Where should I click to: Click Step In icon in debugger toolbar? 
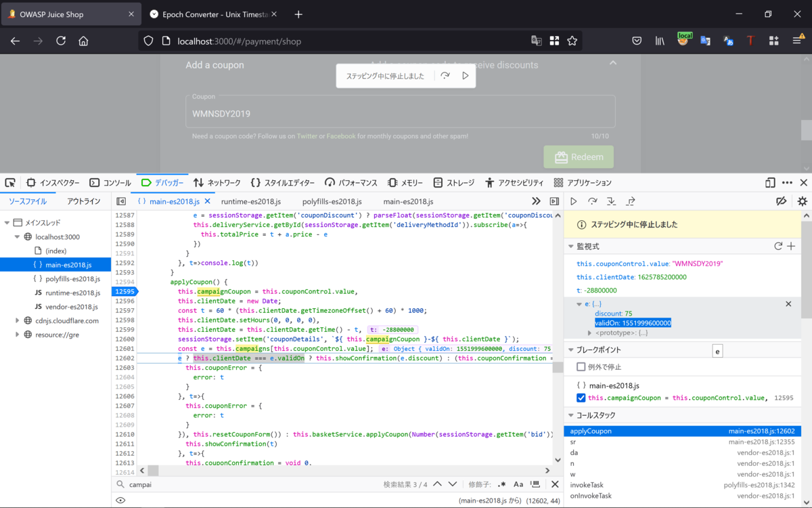(611, 201)
